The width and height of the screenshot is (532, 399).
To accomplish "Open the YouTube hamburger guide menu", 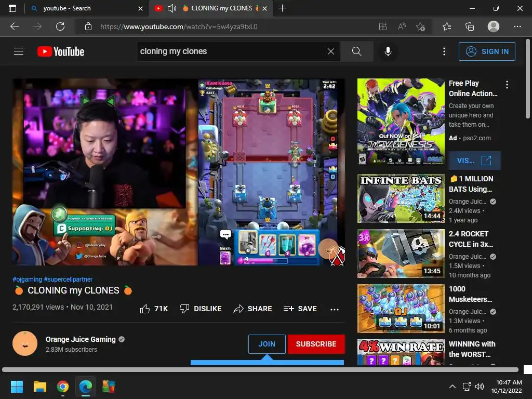I will (x=19, y=51).
